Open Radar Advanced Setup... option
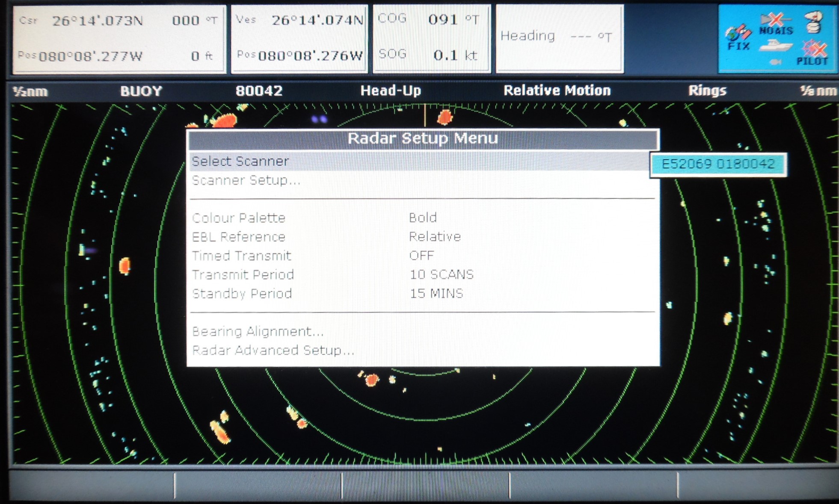The height and width of the screenshot is (504, 839). click(x=273, y=351)
